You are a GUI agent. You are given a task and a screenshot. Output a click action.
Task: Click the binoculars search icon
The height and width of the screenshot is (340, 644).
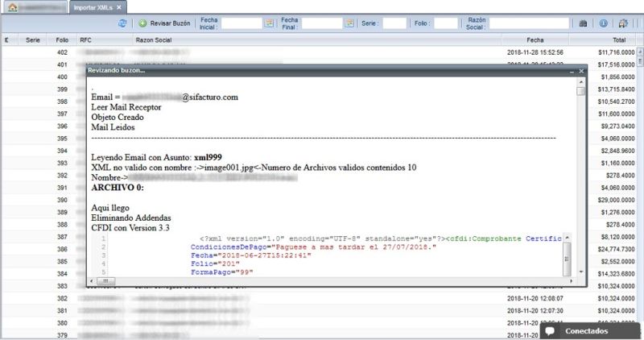tap(584, 23)
